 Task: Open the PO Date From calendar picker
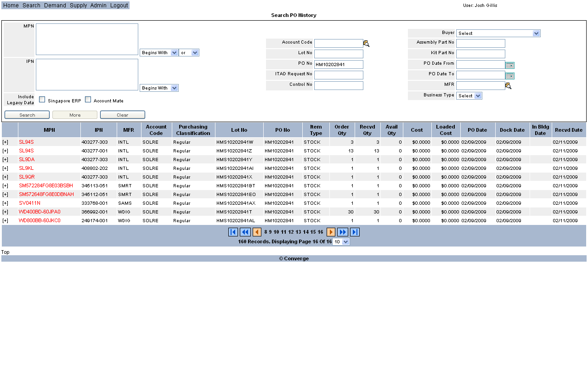click(x=510, y=65)
